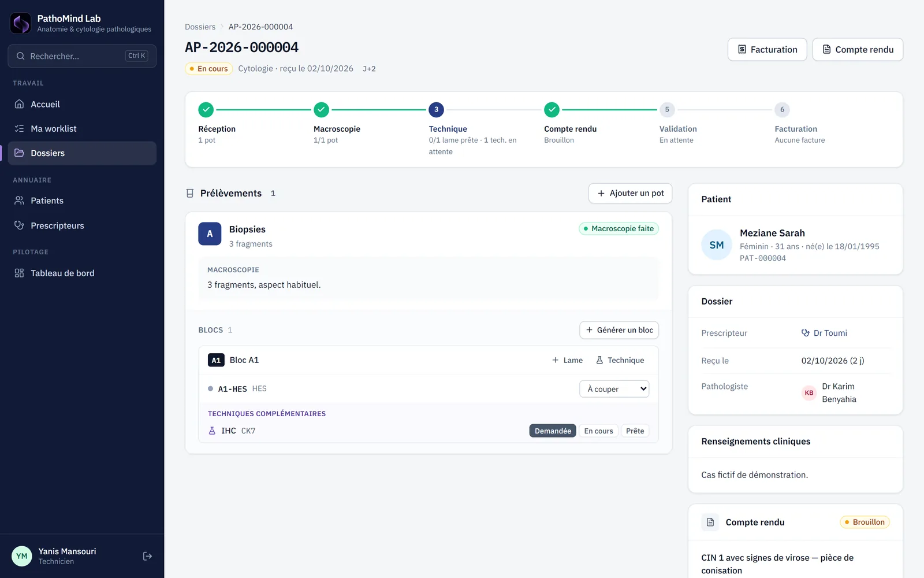Click the Prélèvements container icon
Screen dimensions: 924x578
pos(190,194)
